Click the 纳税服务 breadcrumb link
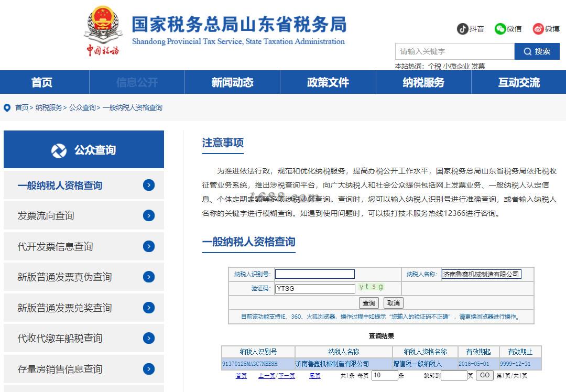Viewport: 566px width, 392px height. (x=49, y=107)
